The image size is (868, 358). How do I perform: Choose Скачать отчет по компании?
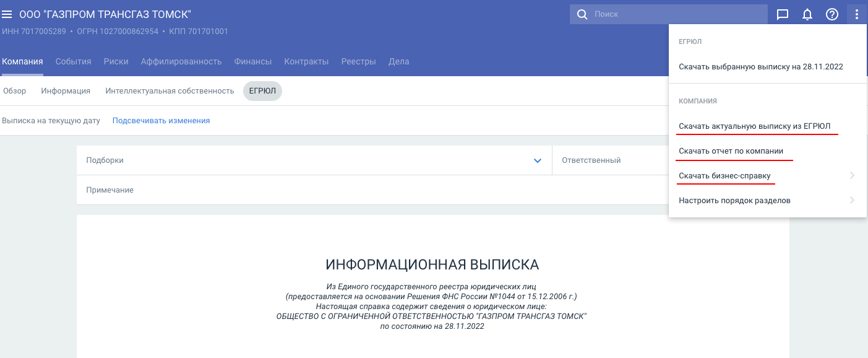click(x=768, y=151)
